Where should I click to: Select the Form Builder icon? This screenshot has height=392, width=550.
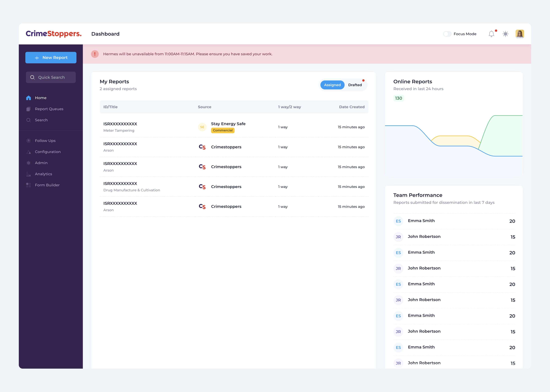(x=28, y=185)
